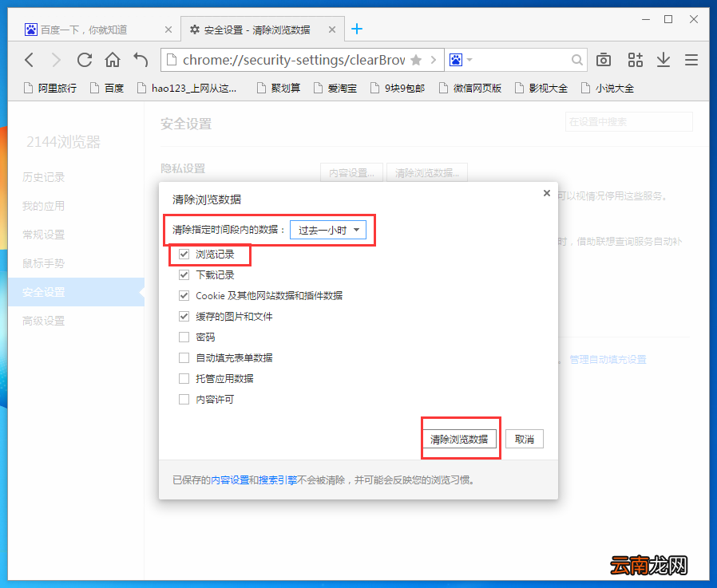Uncheck the 下载记录 checkbox
Image resolution: width=717 pixels, height=588 pixels.
tap(184, 274)
